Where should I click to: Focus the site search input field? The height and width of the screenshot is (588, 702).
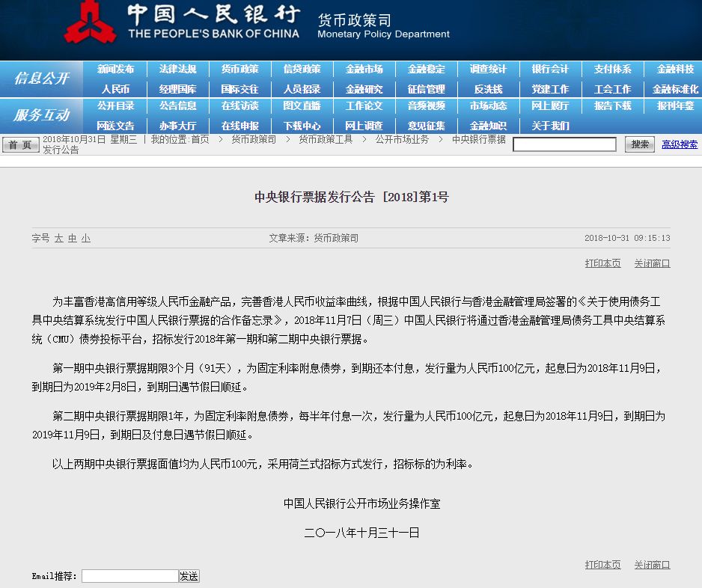(564, 144)
